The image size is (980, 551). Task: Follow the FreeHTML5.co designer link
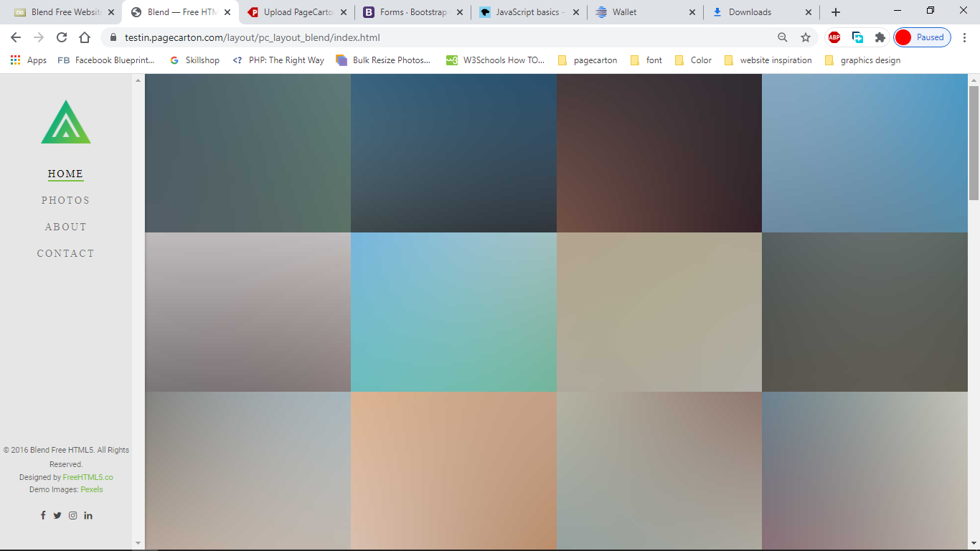click(x=88, y=477)
